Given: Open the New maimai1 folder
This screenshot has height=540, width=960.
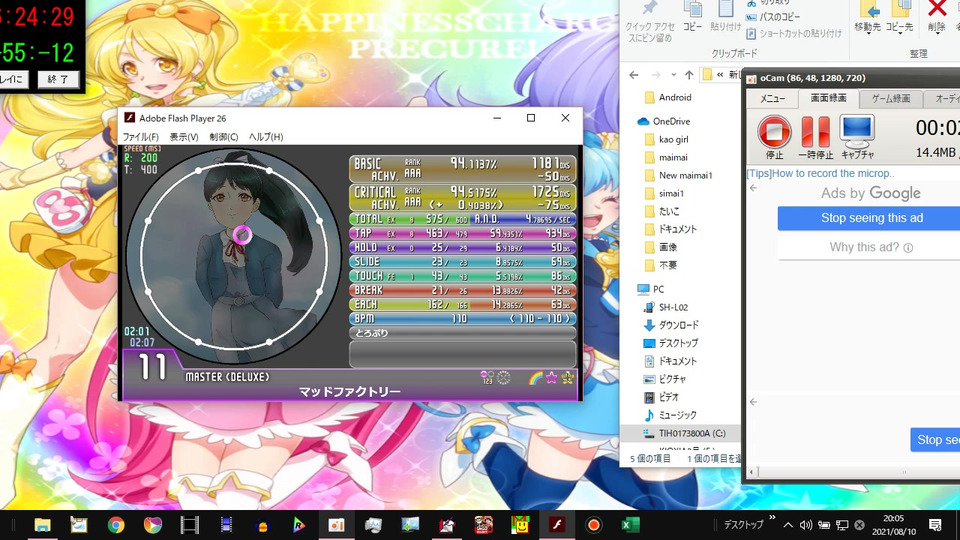Looking at the screenshot, I should [685, 175].
